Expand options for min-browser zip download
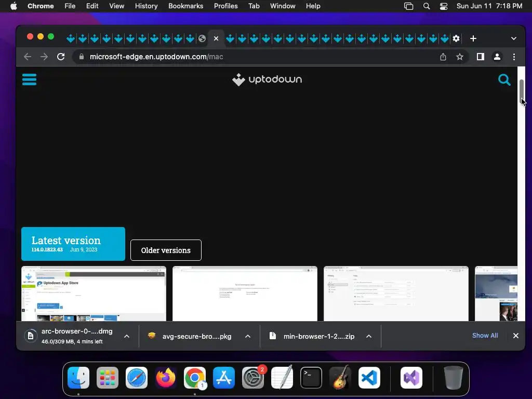 tap(369, 336)
